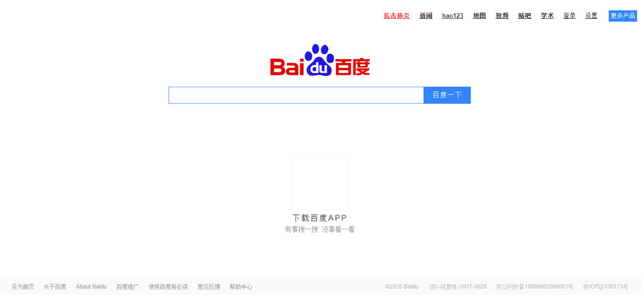Click the 登录 login link

[x=569, y=16]
